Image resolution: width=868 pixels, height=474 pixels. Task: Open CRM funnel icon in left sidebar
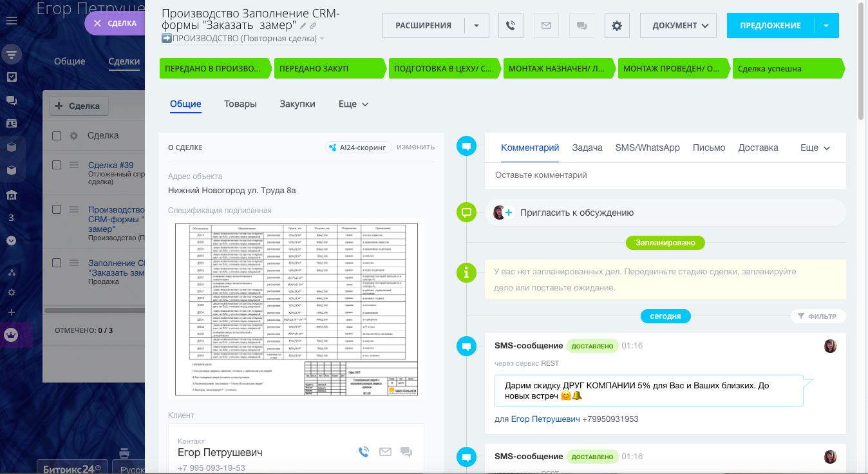tap(12, 54)
